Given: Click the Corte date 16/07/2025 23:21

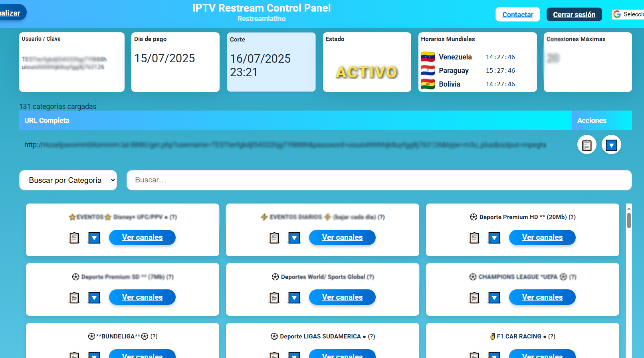Looking at the screenshot, I should point(260,65).
